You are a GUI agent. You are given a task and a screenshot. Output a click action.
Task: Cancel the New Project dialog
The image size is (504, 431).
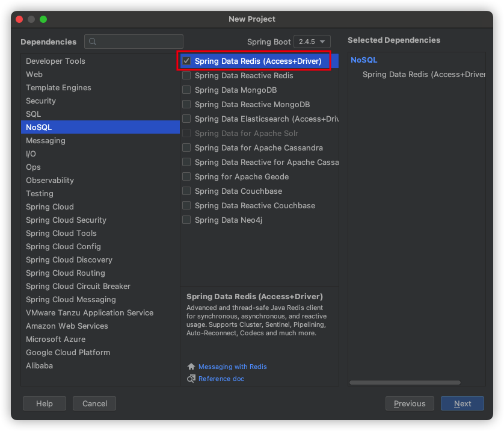point(94,403)
